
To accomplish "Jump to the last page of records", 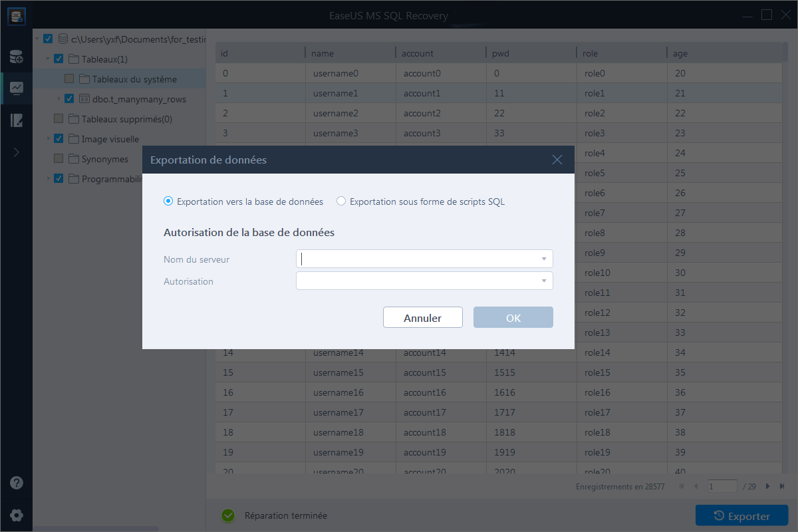I will pyautogui.click(x=781, y=487).
